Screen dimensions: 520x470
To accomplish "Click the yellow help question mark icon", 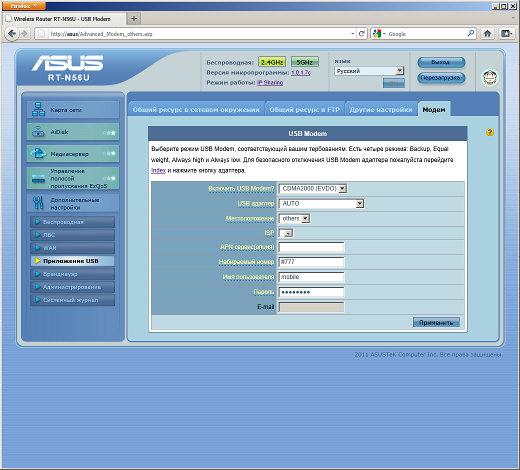I will (x=489, y=133).
